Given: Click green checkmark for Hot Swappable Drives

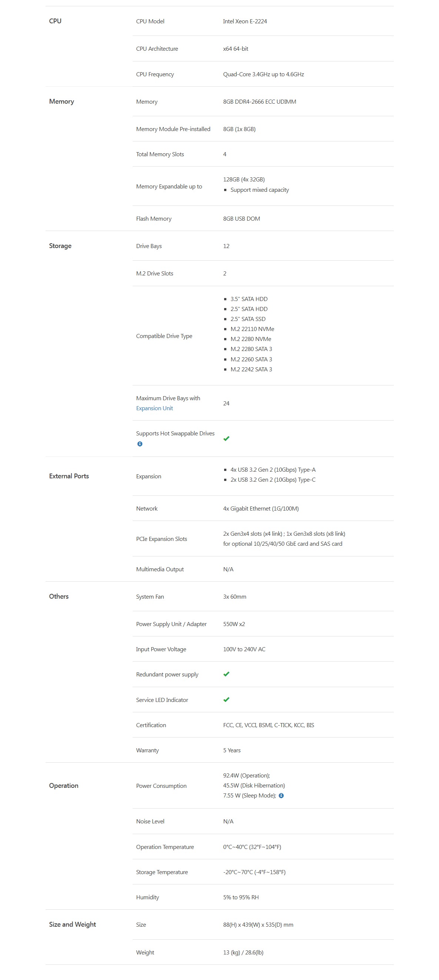Looking at the screenshot, I should [x=226, y=439].
